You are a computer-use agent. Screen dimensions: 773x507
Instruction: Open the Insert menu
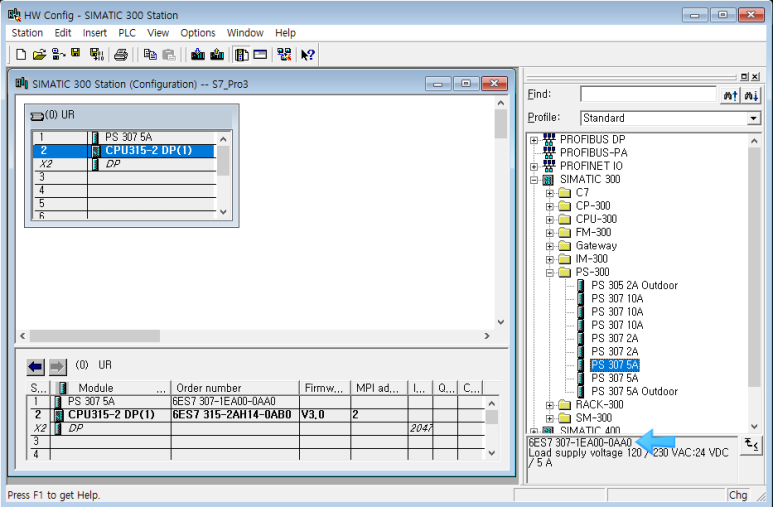point(95,33)
